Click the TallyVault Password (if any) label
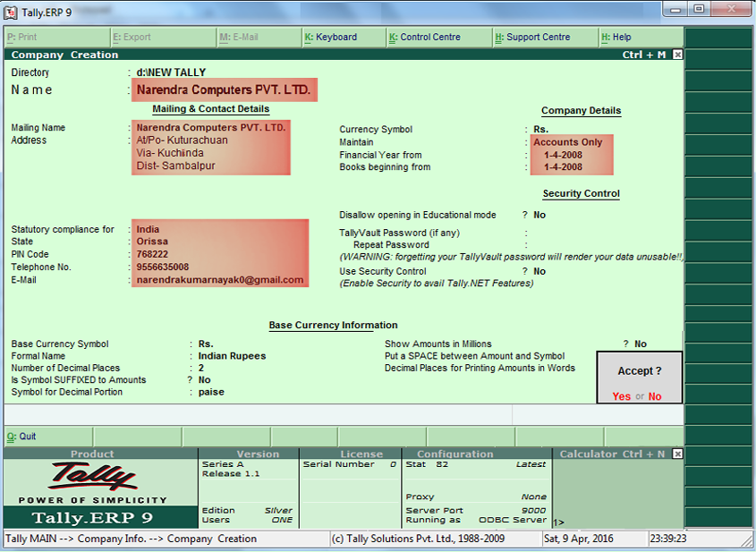The width and height of the screenshot is (756, 552). (399, 233)
